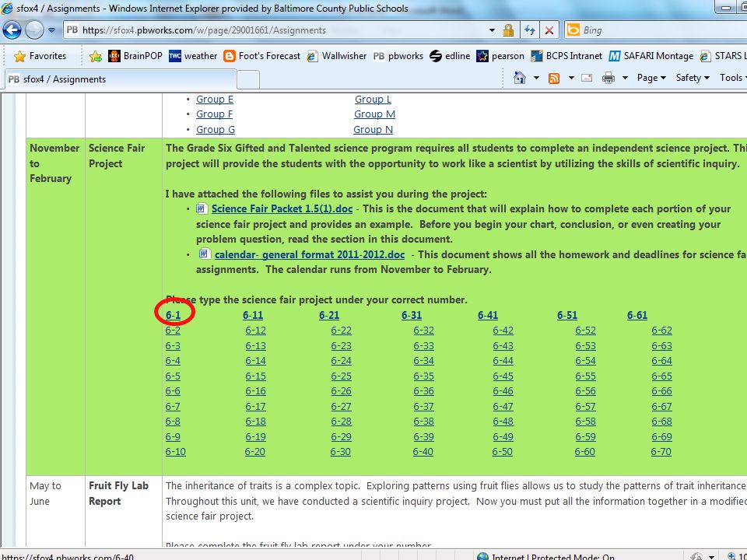
Task: Open the Group L link
Action: pyautogui.click(x=373, y=99)
